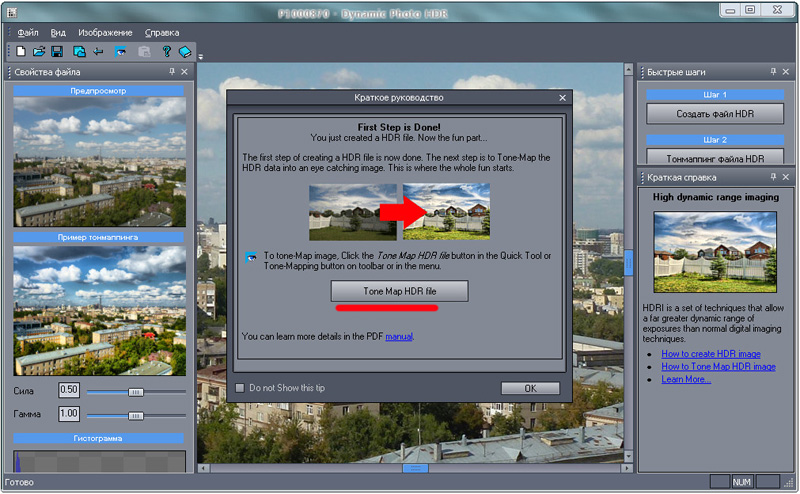This screenshot has height=494, width=800.
Task: Click the horizontal scrollbar left arrow
Action: point(204,467)
